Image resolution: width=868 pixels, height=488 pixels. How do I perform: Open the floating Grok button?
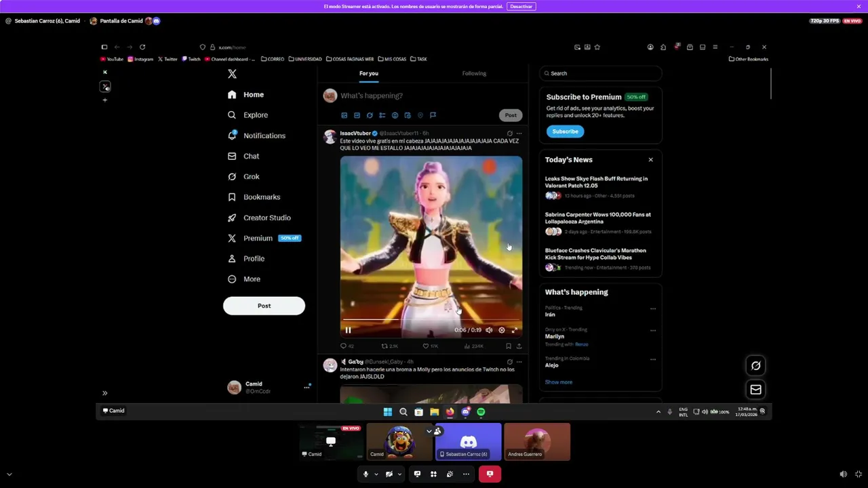click(755, 366)
